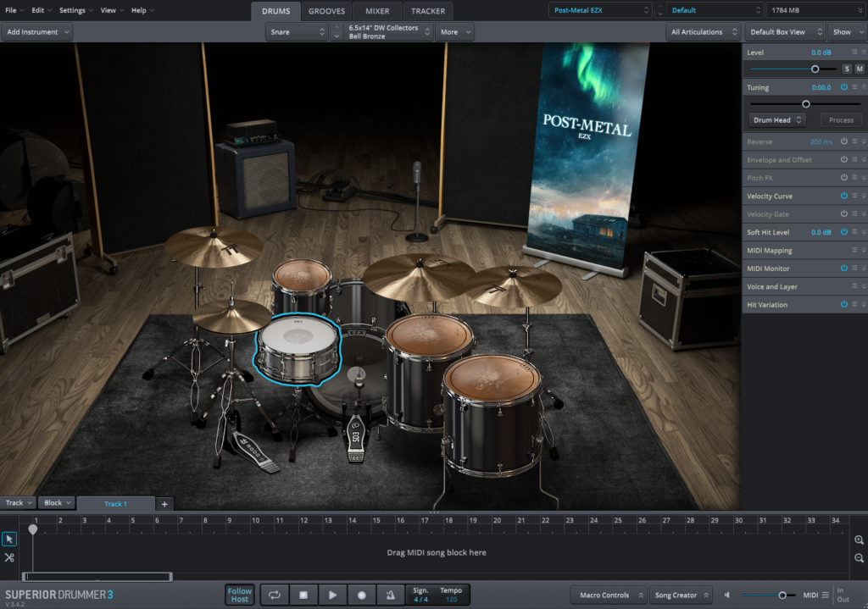The height and width of the screenshot is (609, 868).
Task: Click the Add Instrument button
Action: pos(36,32)
